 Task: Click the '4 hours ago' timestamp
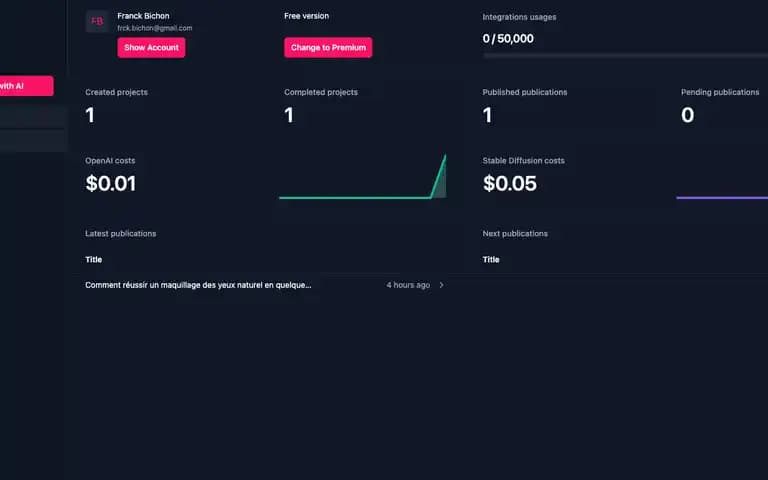[408, 285]
